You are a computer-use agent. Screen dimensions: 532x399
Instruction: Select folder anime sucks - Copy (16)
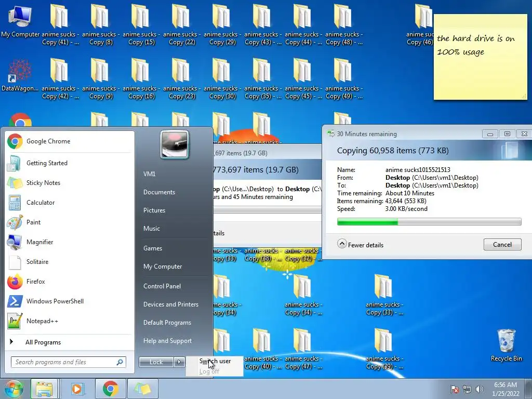click(141, 78)
